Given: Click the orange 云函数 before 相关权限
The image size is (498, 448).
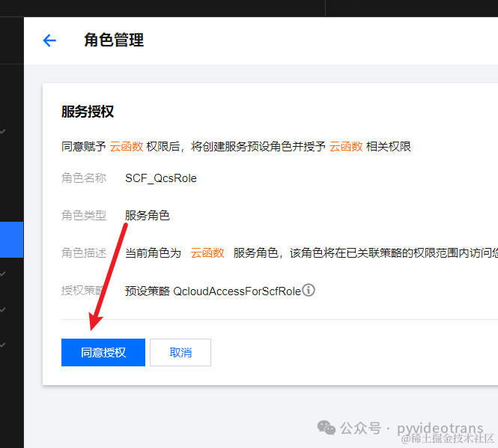Looking at the screenshot, I should coord(346,147).
